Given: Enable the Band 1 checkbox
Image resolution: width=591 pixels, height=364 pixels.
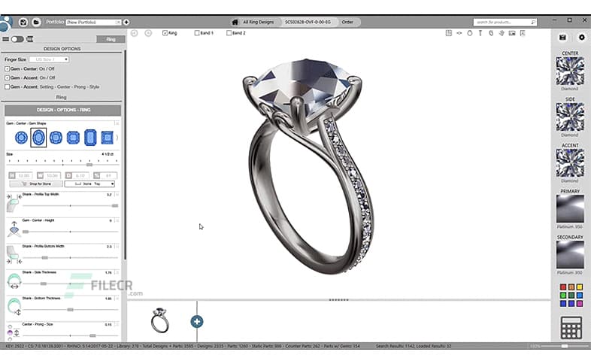Looking at the screenshot, I should tap(196, 33).
